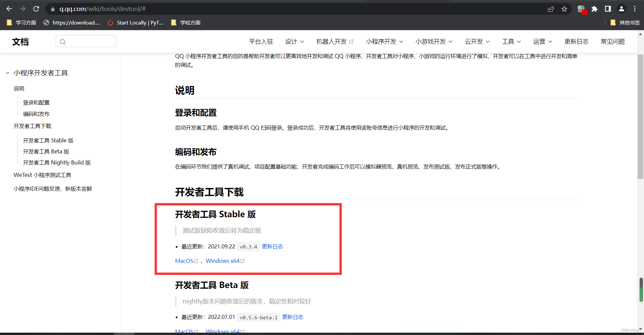Viewport: 644px width, 335px height.
Task: Open the 学校方面 bookmarks folder
Action: [x=186, y=22]
